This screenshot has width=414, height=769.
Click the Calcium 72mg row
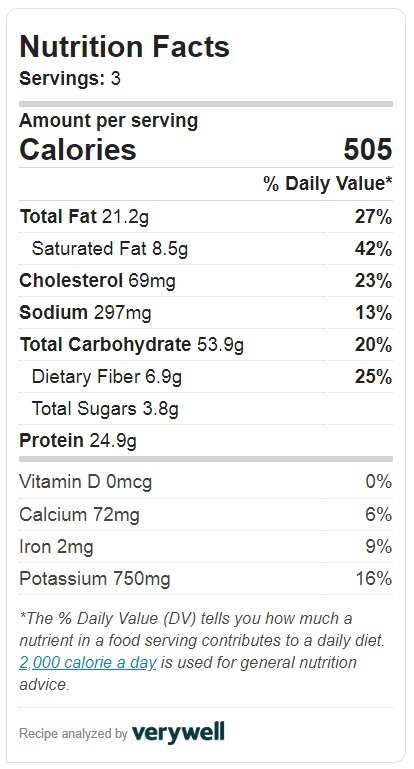click(206, 514)
